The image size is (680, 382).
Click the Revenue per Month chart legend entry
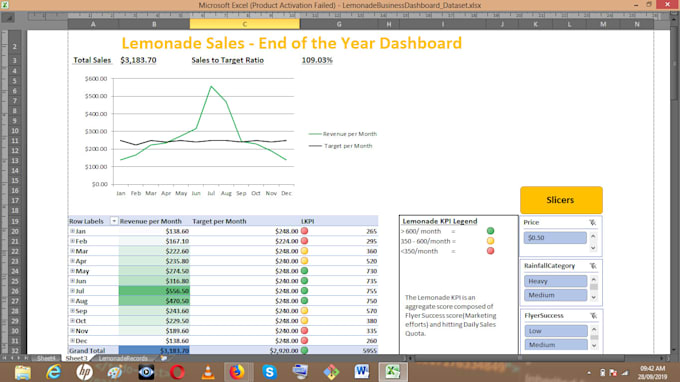click(343, 134)
